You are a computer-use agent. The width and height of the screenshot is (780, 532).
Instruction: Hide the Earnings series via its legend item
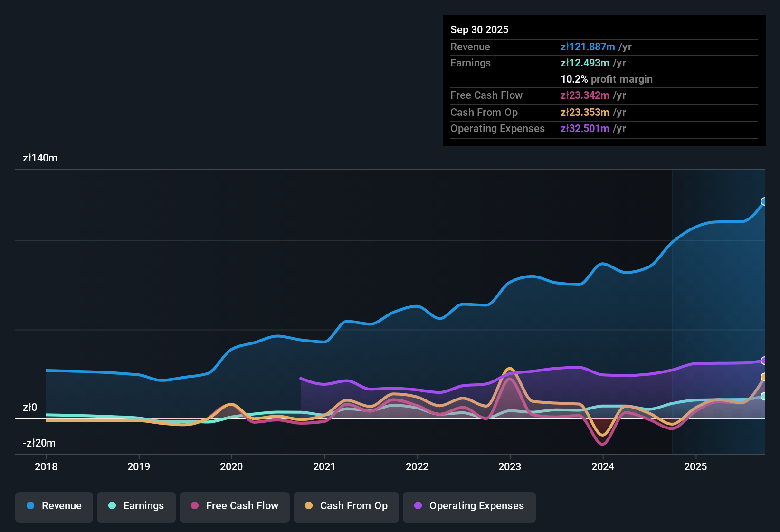click(136, 507)
